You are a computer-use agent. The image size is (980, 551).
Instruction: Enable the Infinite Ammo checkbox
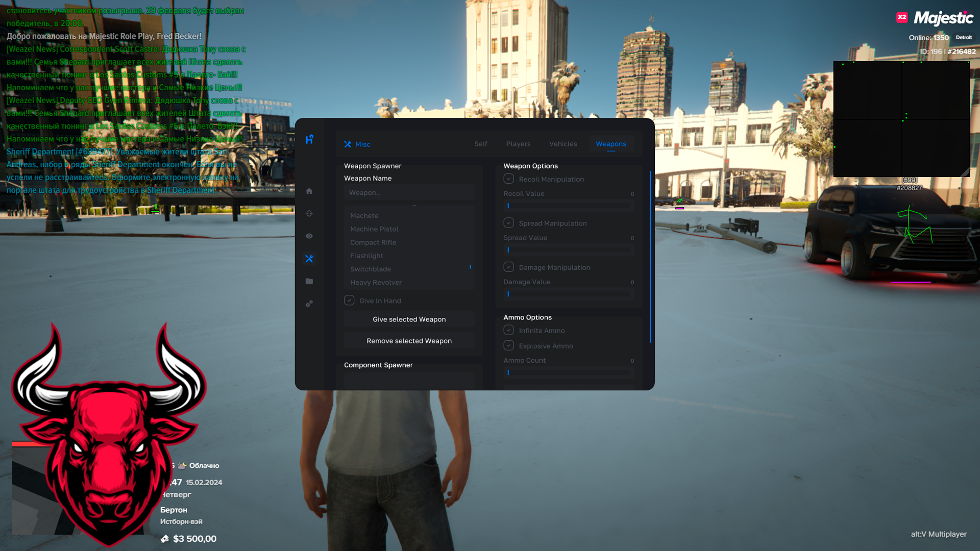click(x=508, y=330)
